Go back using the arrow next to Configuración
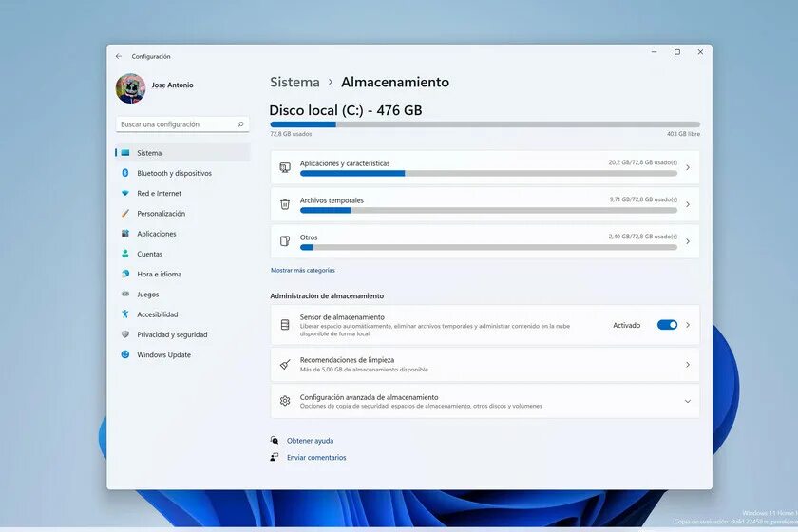This screenshot has width=798, height=532. [119, 56]
